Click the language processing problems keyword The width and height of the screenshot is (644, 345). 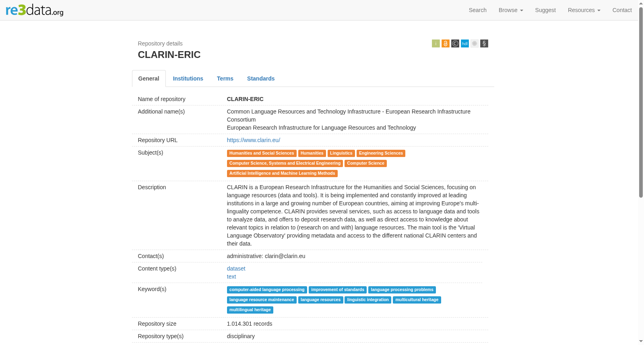point(402,290)
